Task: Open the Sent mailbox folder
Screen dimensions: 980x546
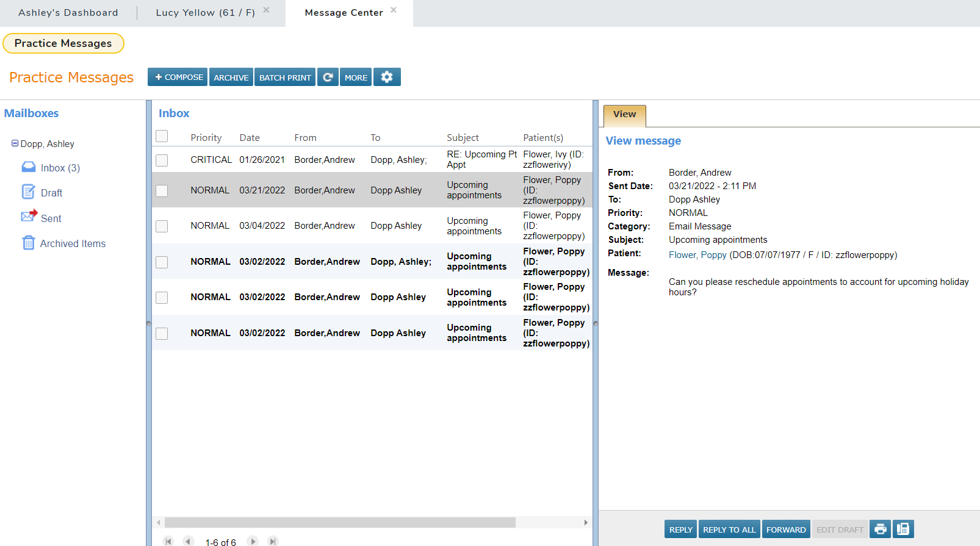Action: click(51, 218)
